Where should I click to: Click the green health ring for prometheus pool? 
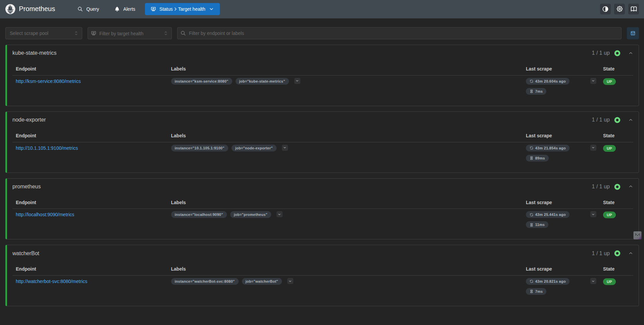(x=617, y=187)
